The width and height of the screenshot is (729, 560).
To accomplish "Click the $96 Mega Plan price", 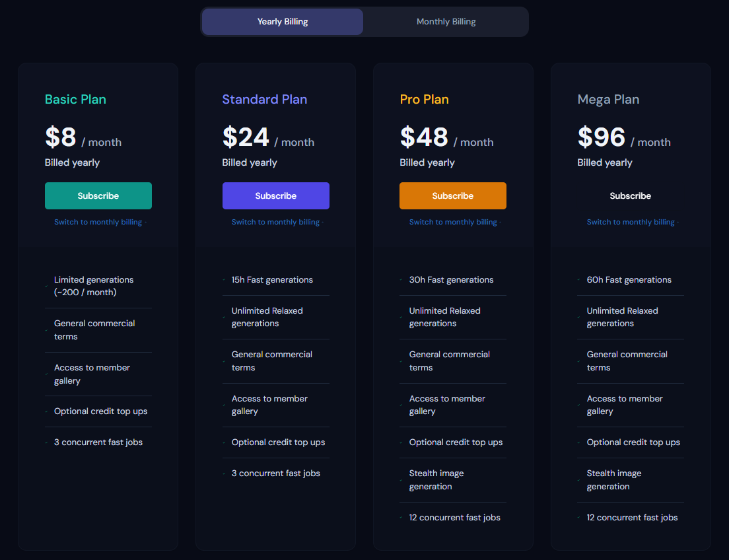I will pyautogui.click(x=602, y=137).
